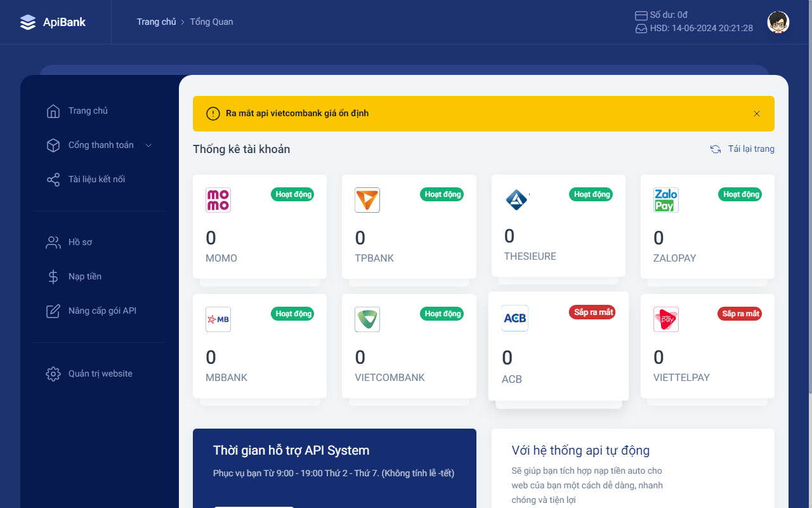Click the wallet icon beside Số dư
Image resolution: width=812 pixels, height=508 pixels.
point(641,15)
